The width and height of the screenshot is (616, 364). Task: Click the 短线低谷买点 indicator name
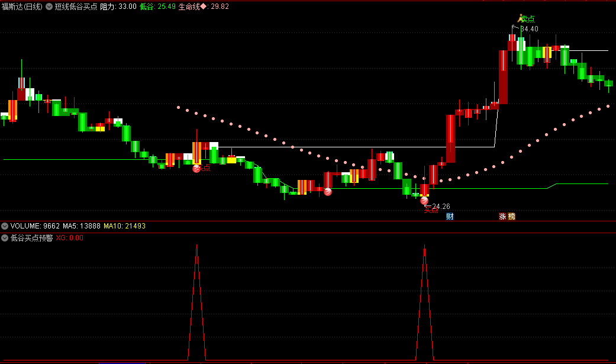click(76, 7)
